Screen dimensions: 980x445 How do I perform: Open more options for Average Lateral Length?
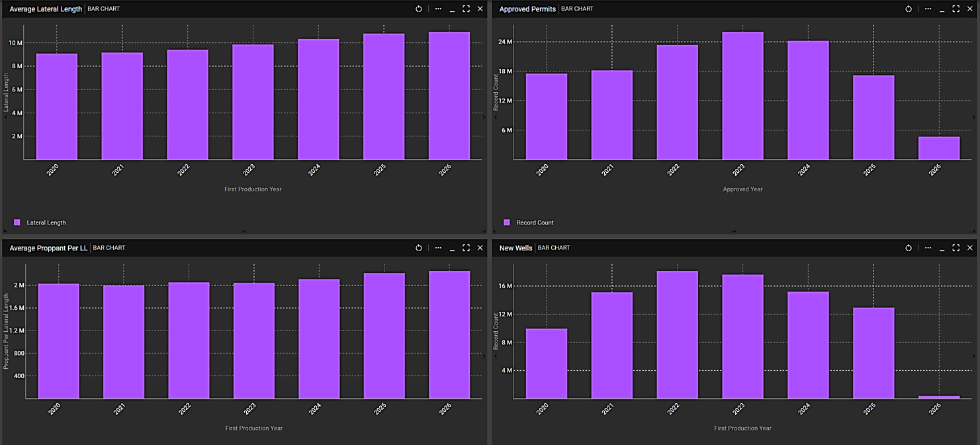(x=438, y=9)
